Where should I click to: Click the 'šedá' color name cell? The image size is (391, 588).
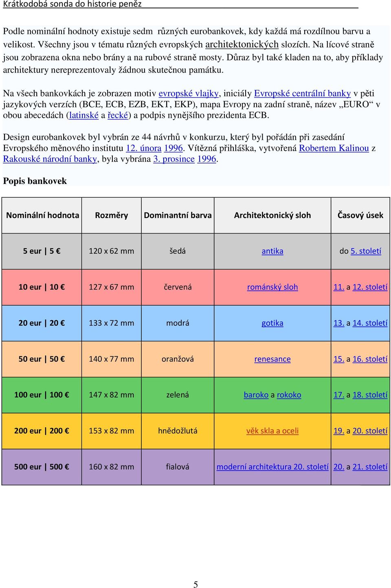point(178,251)
